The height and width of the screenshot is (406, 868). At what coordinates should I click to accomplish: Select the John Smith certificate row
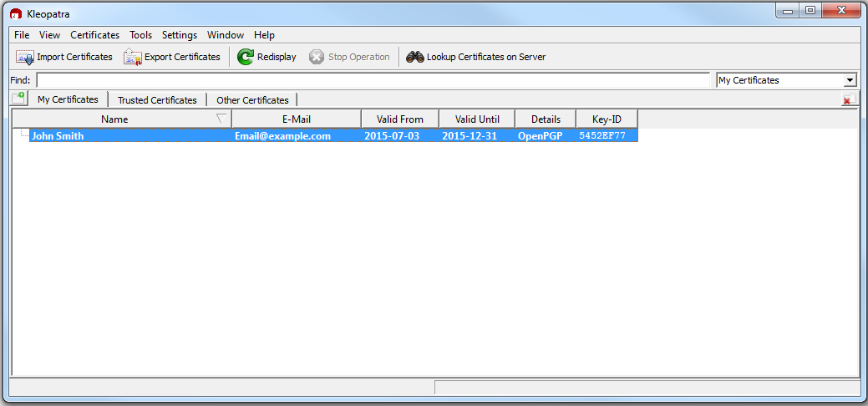coord(333,135)
